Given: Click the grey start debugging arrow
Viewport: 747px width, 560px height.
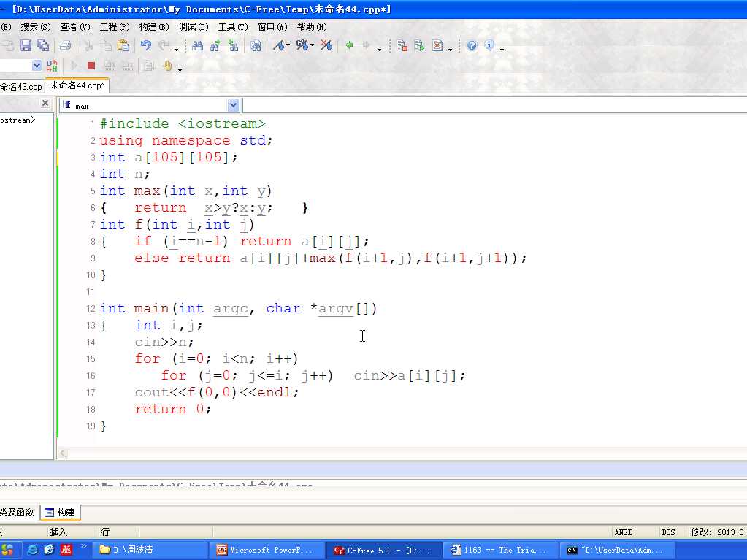Looking at the screenshot, I should click(74, 66).
